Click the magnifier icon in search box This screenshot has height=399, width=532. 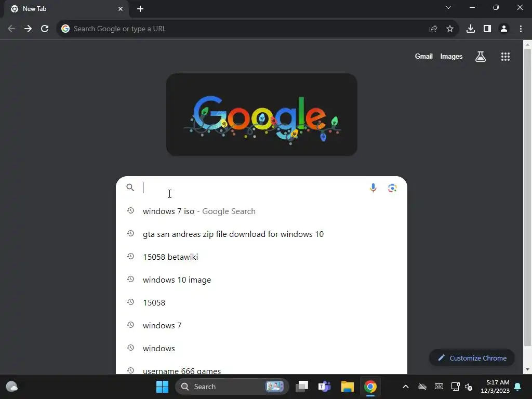130,187
